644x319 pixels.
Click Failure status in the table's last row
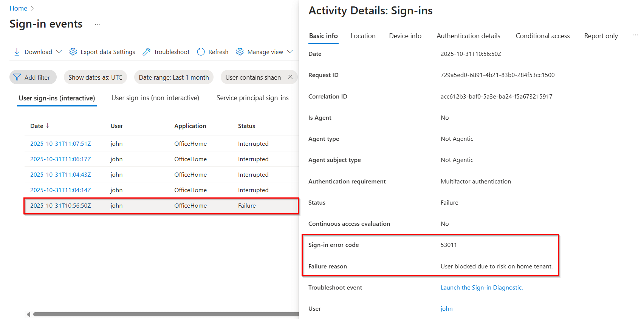pyautogui.click(x=247, y=206)
